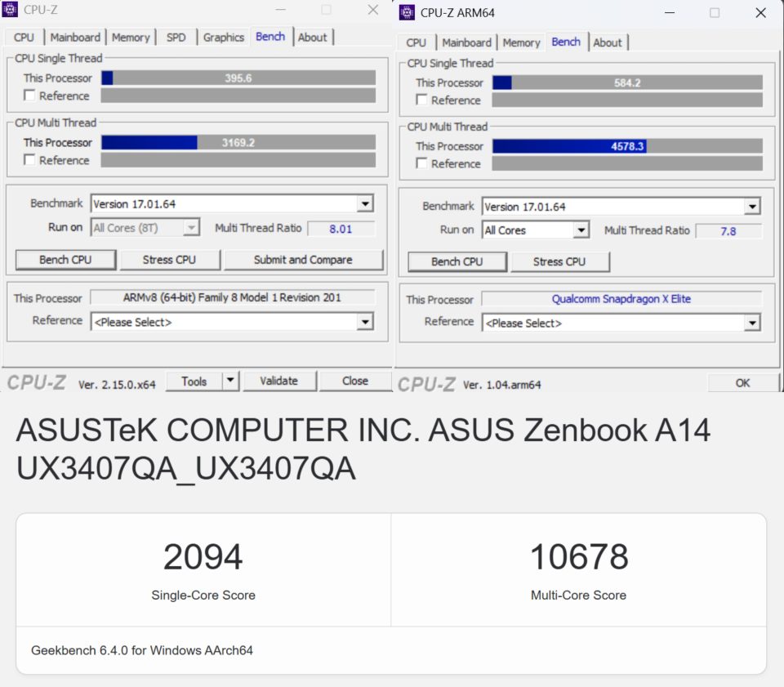The height and width of the screenshot is (687, 784).
Task: Click single thread score bar showing 584.2
Action: pyautogui.click(x=627, y=83)
